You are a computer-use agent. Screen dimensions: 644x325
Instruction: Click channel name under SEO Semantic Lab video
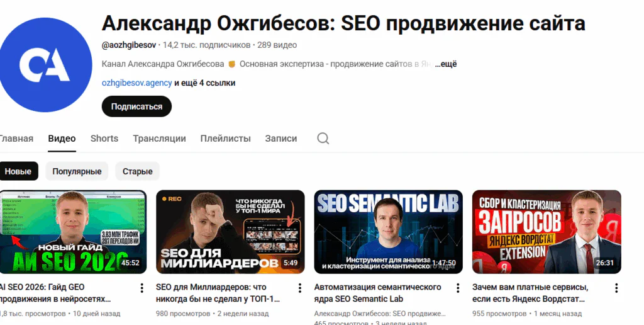coord(380,314)
